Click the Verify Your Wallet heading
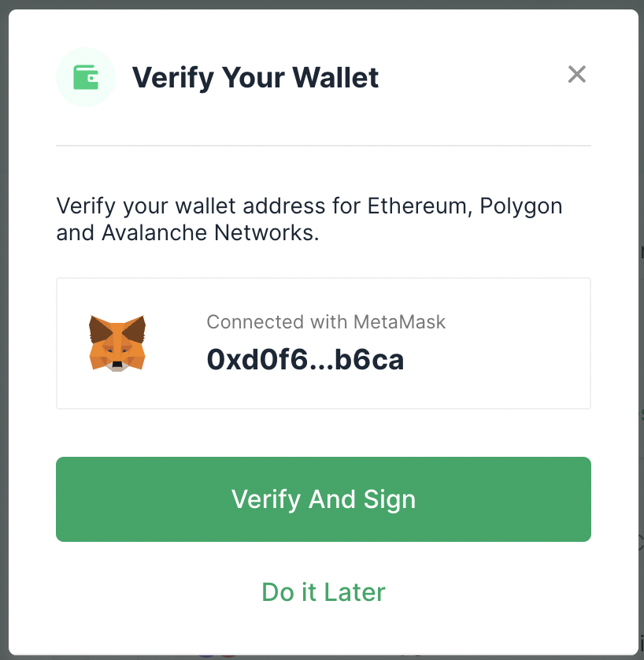Viewport: 644px width, 660px height. click(255, 78)
